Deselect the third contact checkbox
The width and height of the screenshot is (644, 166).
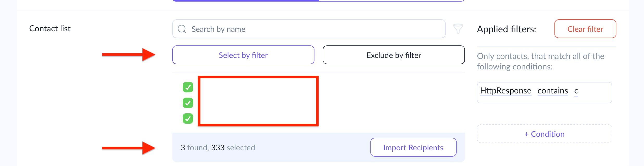(x=188, y=118)
